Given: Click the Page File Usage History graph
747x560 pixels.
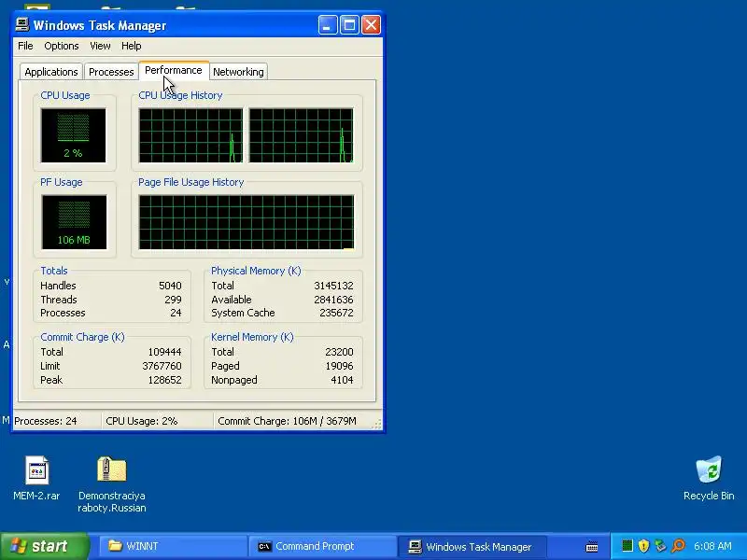Looking at the screenshot, I should pyautogui.click(x=247, y=222).
